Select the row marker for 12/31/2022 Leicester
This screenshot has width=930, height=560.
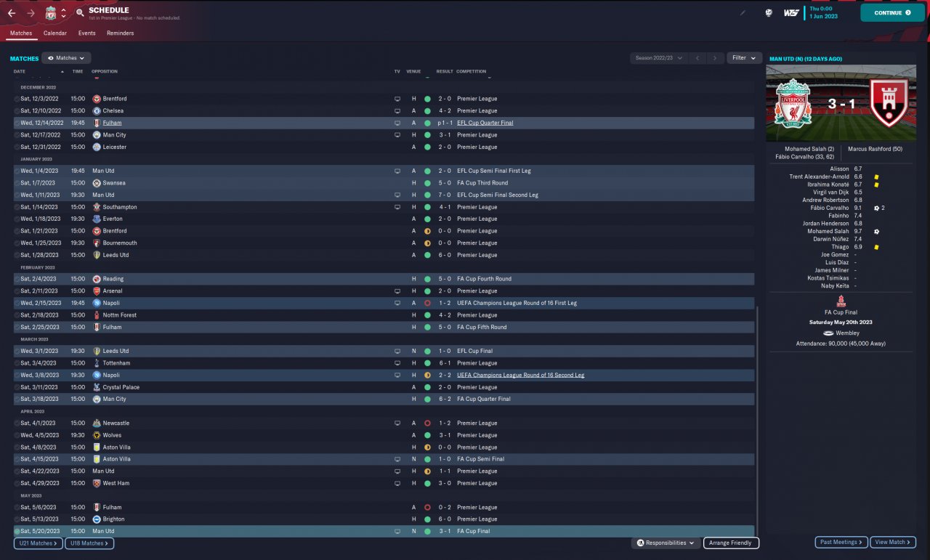click(x=17, y=147)
